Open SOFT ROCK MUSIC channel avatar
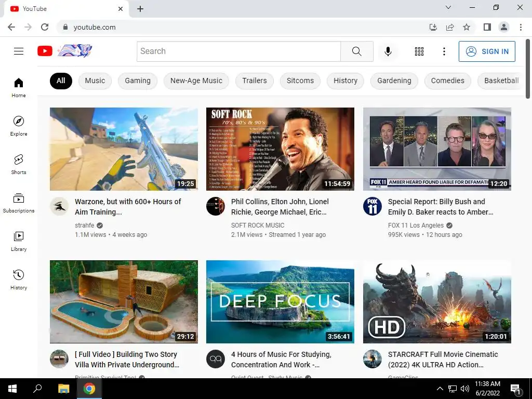The height and width of the screenshot is (399, 532). click(x=216, y=206)
